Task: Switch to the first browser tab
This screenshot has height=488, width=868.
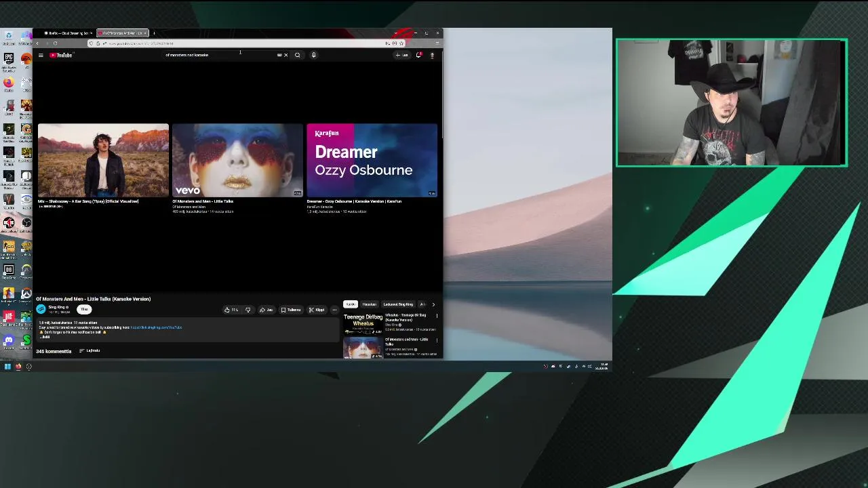Action: tap(68, 33)
